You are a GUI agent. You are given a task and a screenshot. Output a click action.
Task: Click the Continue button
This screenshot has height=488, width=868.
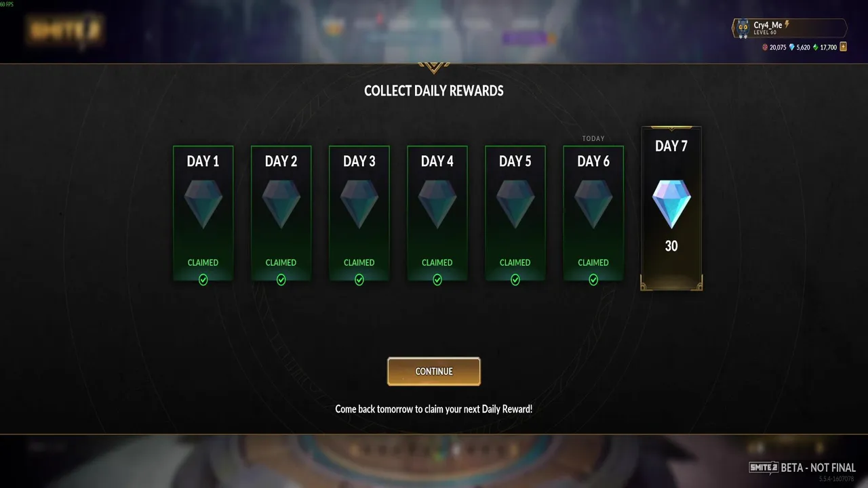[434, 371]
